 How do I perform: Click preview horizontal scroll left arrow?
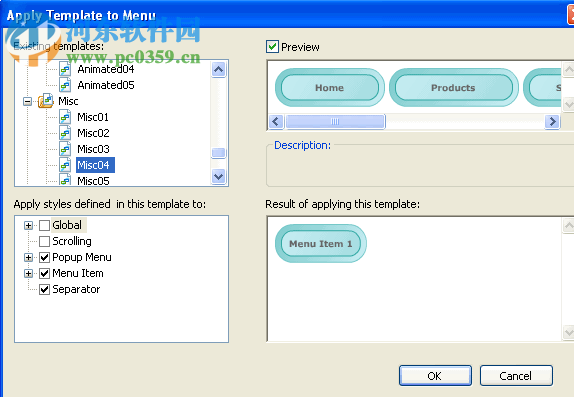276,121
